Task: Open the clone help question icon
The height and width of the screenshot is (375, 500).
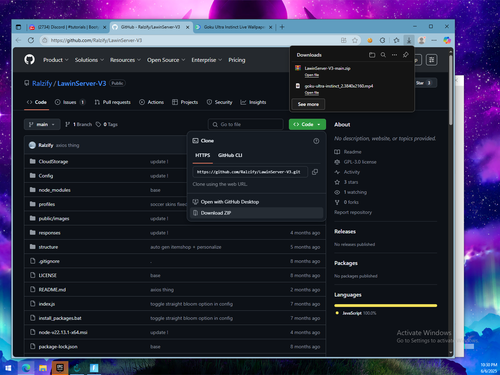Action: tap(316, 141)
